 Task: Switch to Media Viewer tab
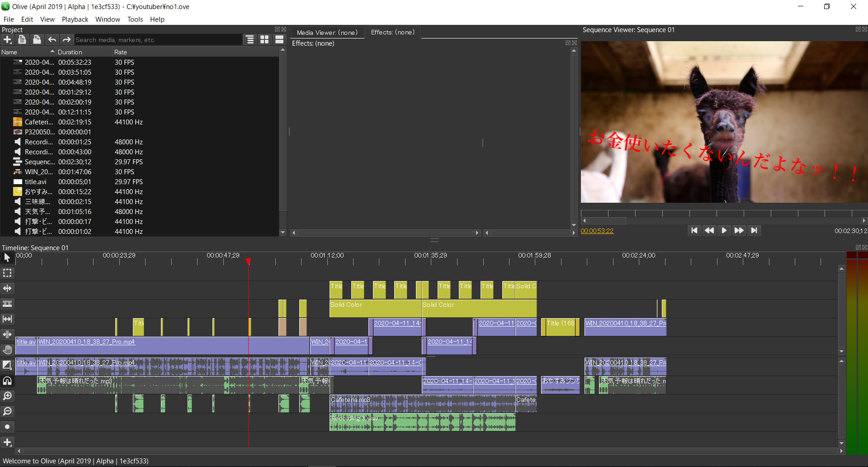327,33
